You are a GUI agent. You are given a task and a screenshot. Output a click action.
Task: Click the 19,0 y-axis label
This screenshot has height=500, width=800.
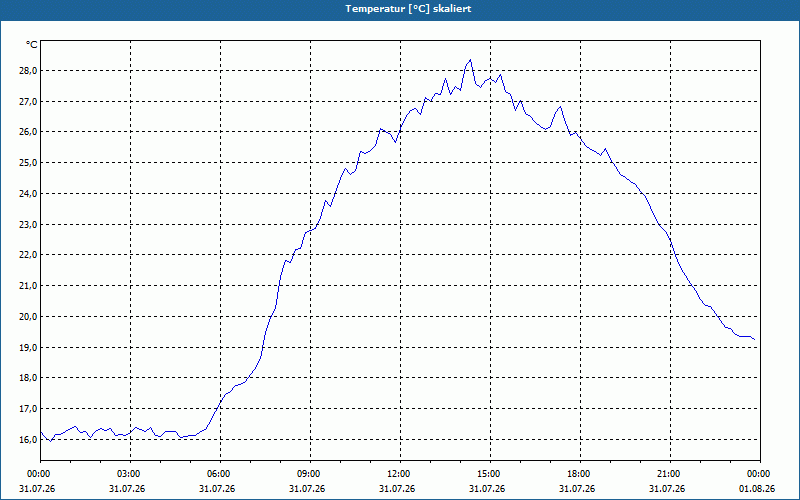tap(29, 347)
